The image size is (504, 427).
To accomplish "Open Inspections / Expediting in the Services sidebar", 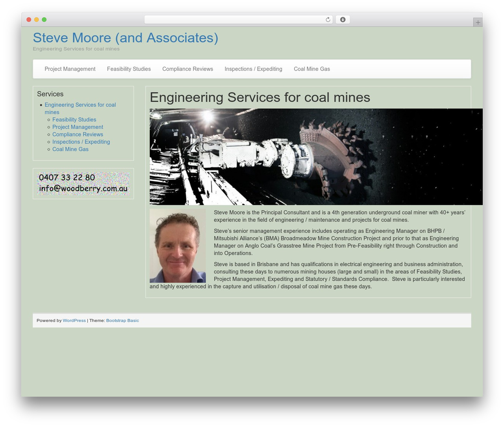I will point(81,142).
